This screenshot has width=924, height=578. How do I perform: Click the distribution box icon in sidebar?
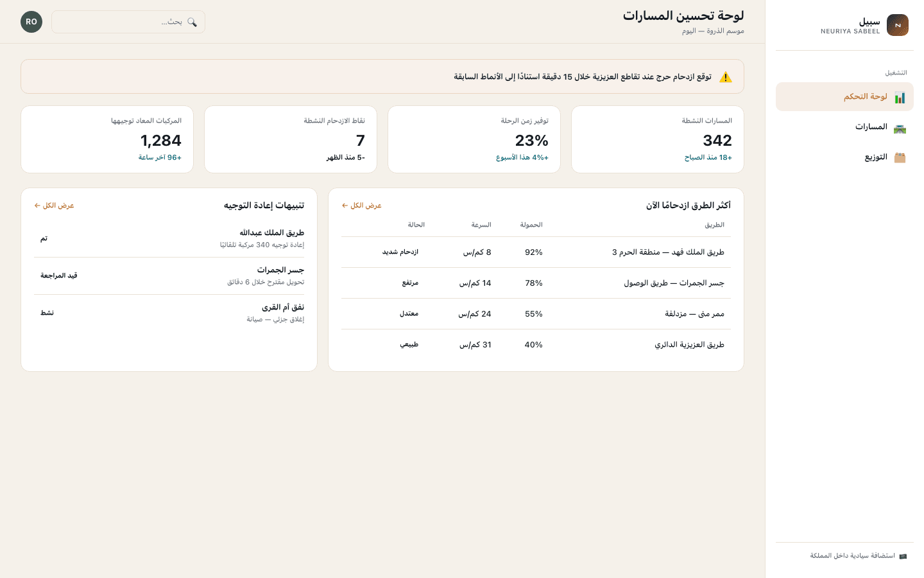coord(900,157)
